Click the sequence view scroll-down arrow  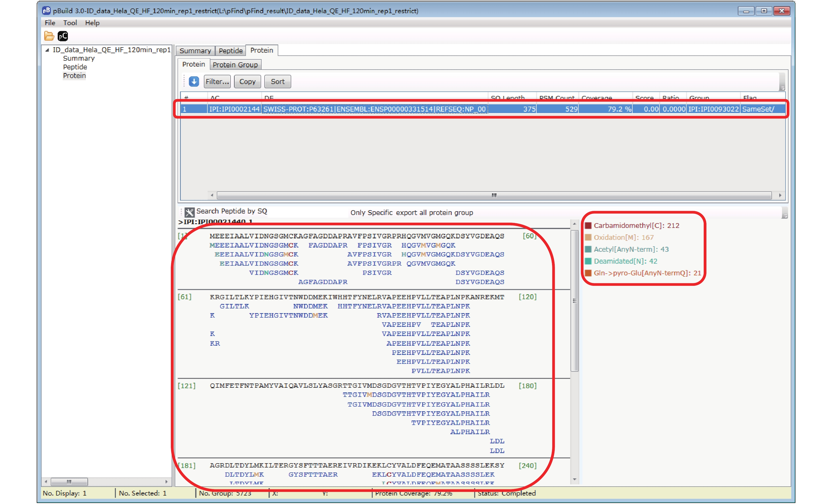[x=574, y=479]
